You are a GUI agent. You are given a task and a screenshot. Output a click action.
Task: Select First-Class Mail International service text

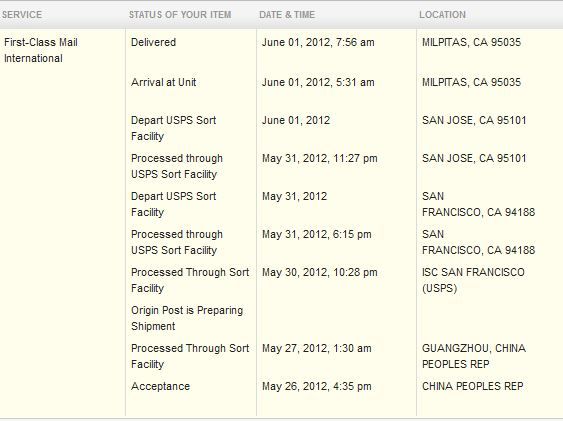(41, 50)
